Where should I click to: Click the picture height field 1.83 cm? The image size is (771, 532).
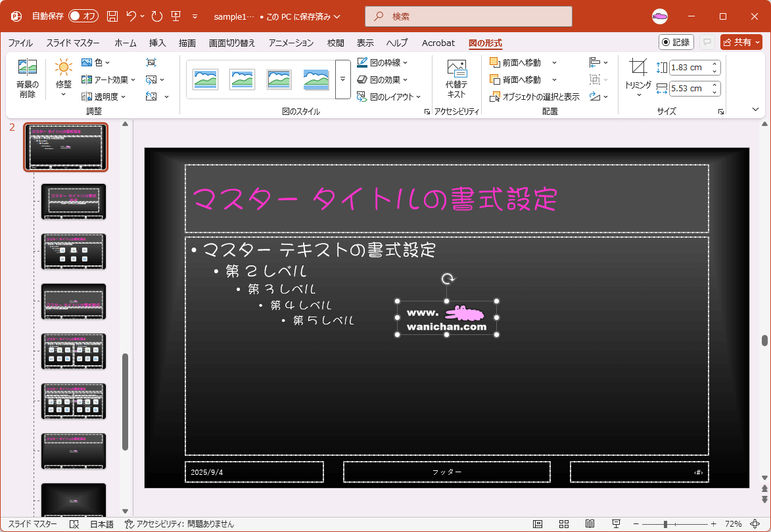(689, 67)
